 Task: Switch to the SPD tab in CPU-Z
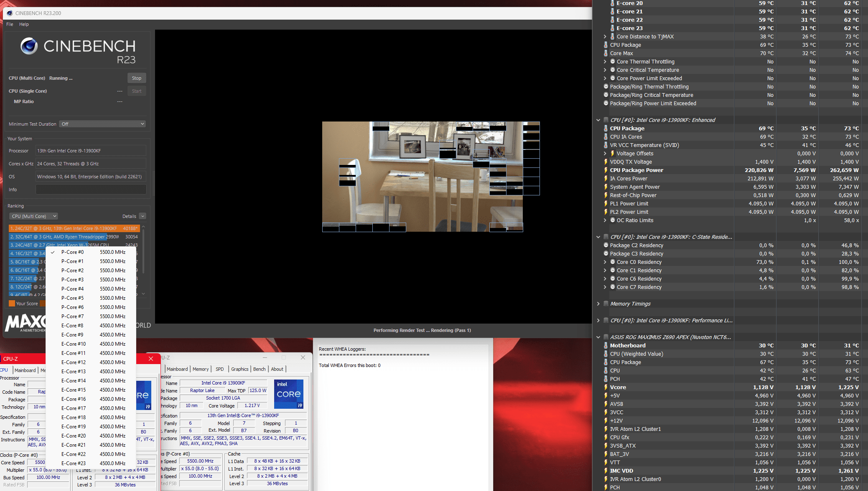[x=219, y=369]
